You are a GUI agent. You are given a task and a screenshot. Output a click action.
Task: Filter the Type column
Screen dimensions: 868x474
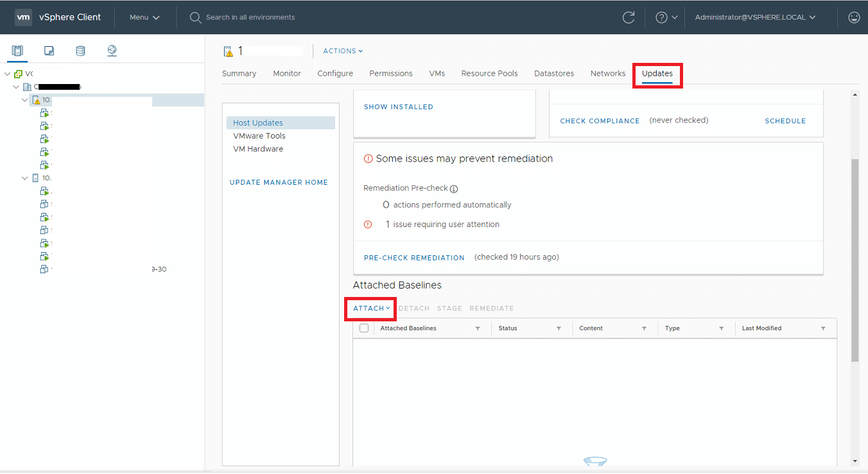point(722,328)
